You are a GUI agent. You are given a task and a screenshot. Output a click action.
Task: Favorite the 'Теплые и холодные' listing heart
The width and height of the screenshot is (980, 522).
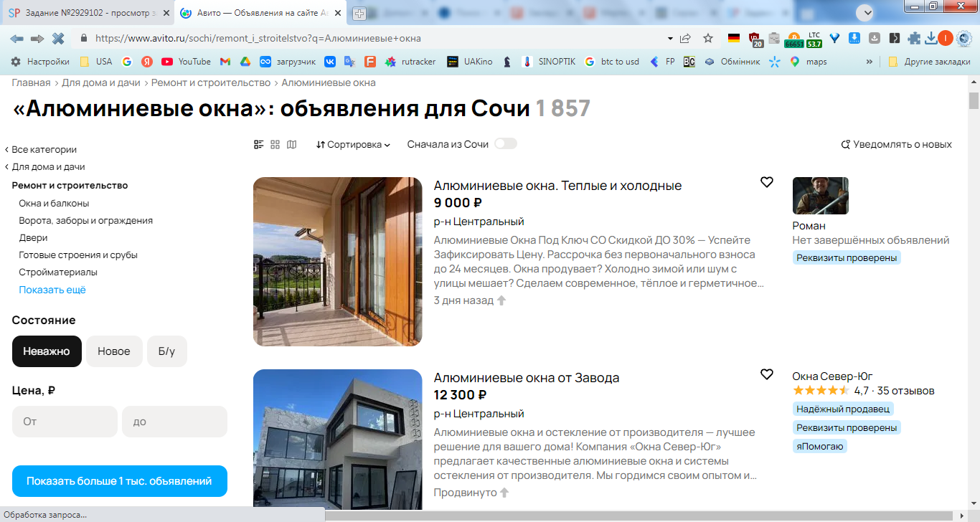[767, 182]
